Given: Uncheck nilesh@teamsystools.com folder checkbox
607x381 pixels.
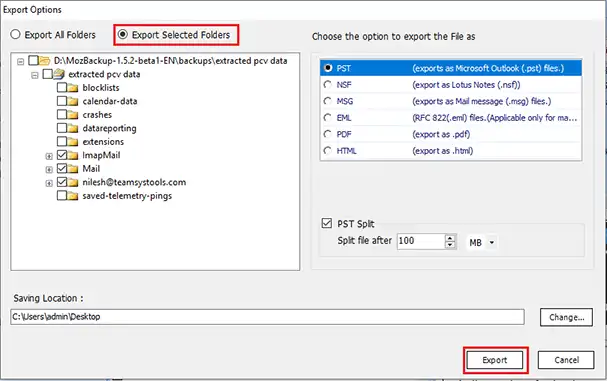Looking at the screenshot, I should tap(62, 182).
